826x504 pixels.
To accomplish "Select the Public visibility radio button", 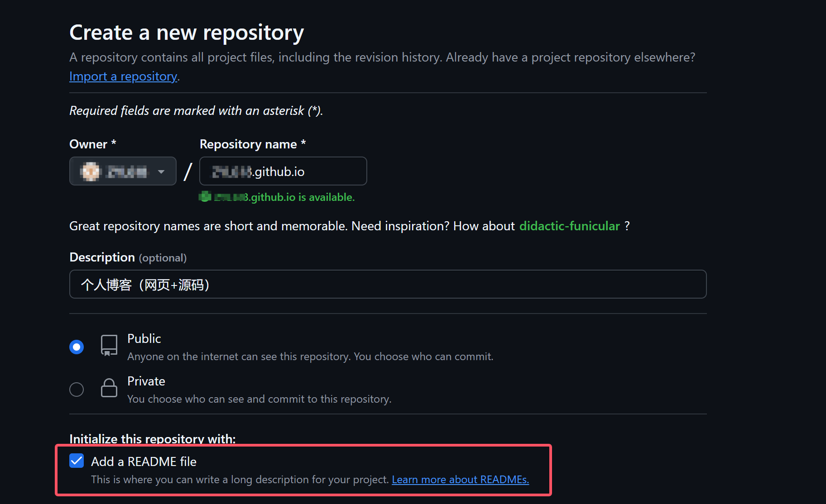I will coord(77,347).
